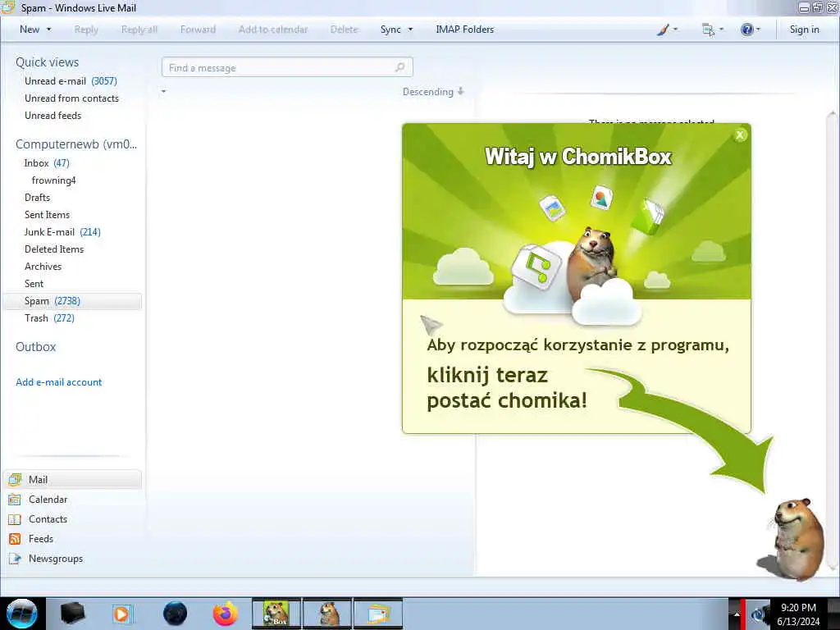840x630 pixels.
Task: Open the paintbrush color scheme menu
Action: (666, 30)
